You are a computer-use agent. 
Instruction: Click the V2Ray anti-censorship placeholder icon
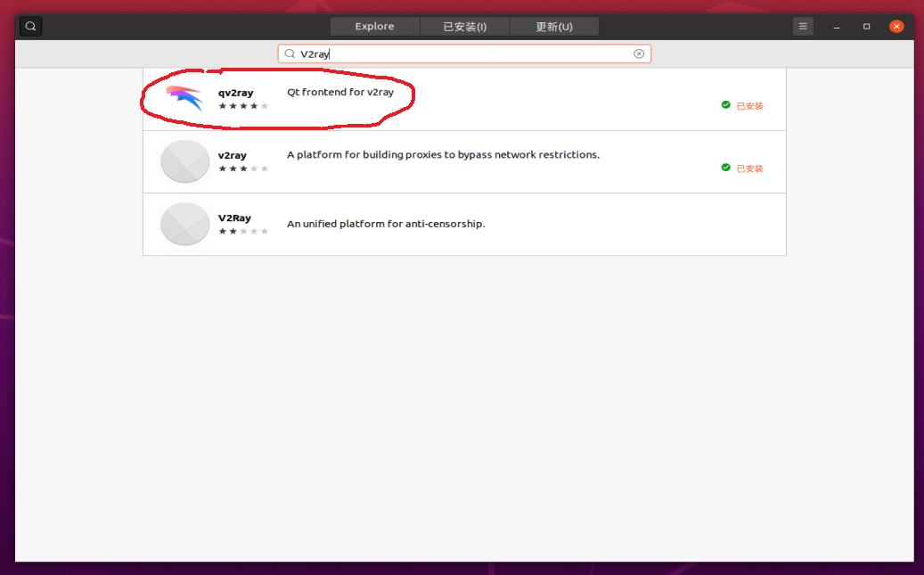pyautogui.click(x=185, y=224)
